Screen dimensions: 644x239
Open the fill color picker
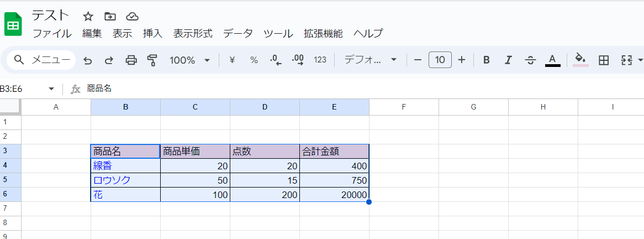point(580,60)
